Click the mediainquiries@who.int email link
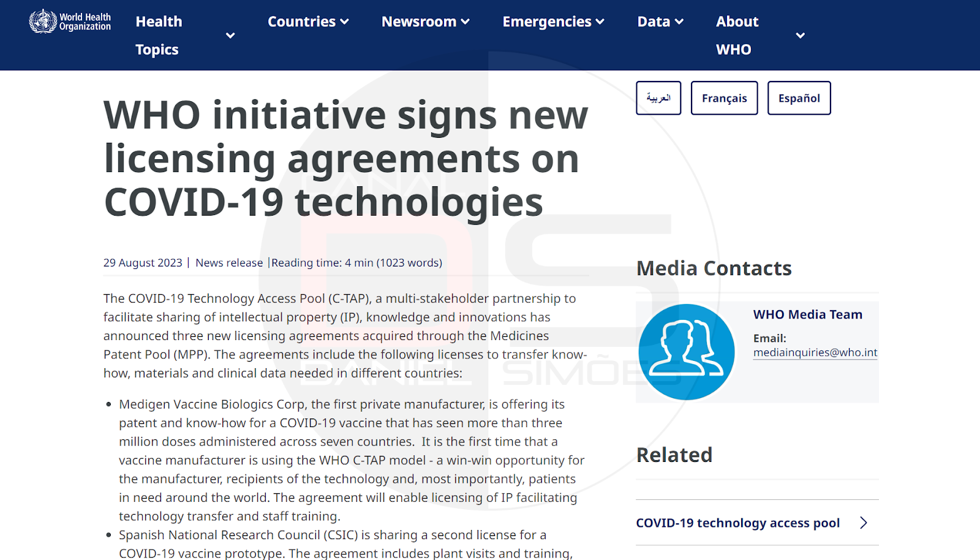The image size is (980, 560). (x=815, y=352)
